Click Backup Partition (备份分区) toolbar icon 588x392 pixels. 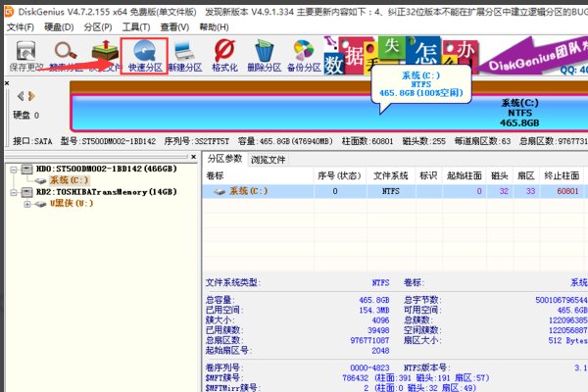pos(304,56)
